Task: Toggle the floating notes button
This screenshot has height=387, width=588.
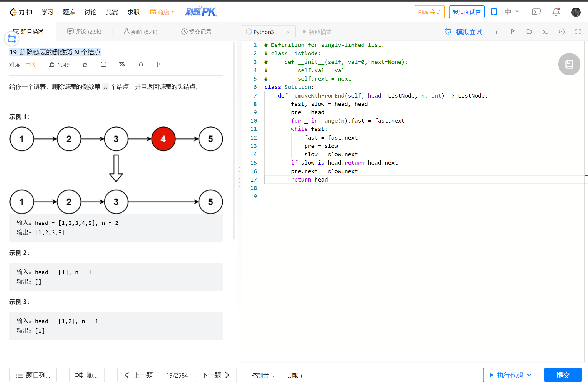Action: 569,64
